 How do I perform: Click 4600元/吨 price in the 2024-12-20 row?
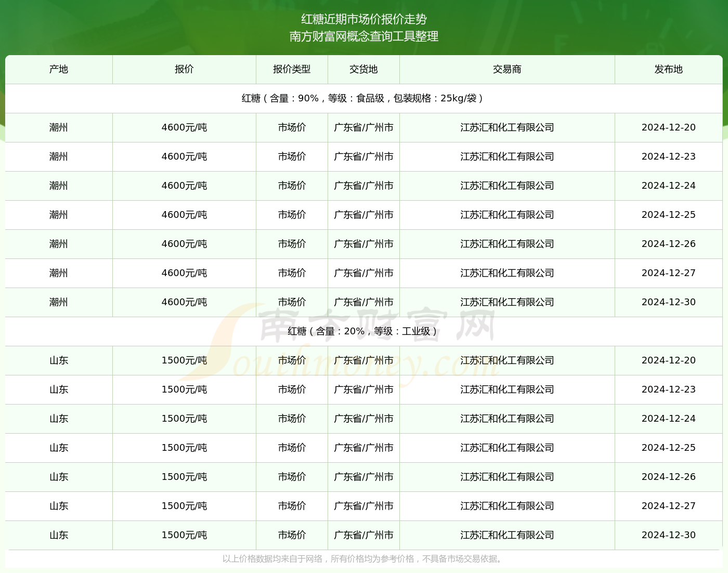[184, 127]
